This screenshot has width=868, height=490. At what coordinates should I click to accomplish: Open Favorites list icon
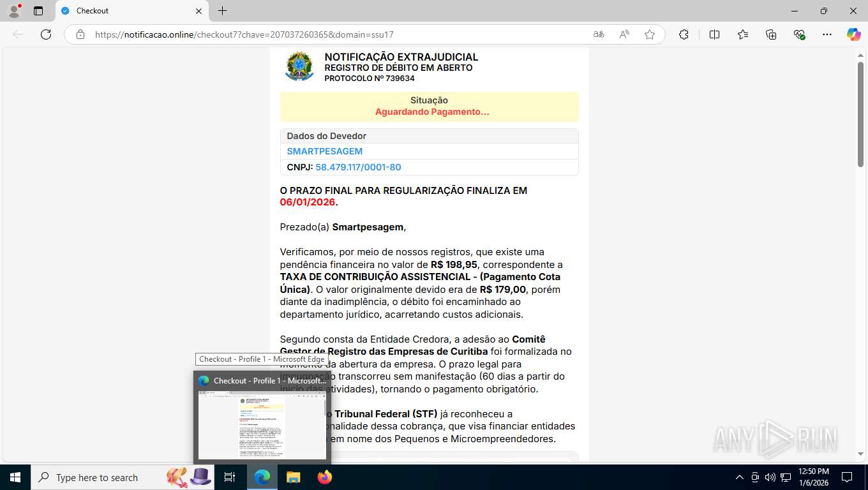point(743,34)
